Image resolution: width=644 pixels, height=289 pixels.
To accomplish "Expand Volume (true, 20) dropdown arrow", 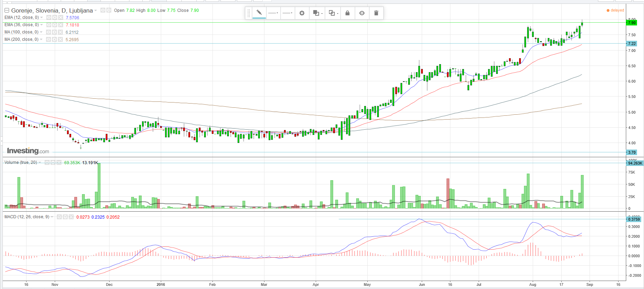I will [40, 162].
